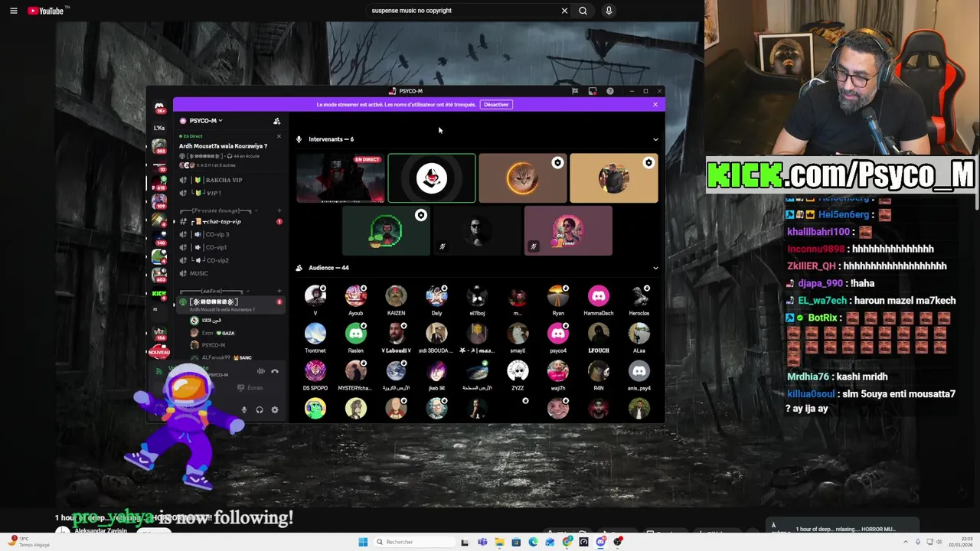Open Discord user settings gear
Viewport: 980px width, 551px height.
tap(275, 410)
